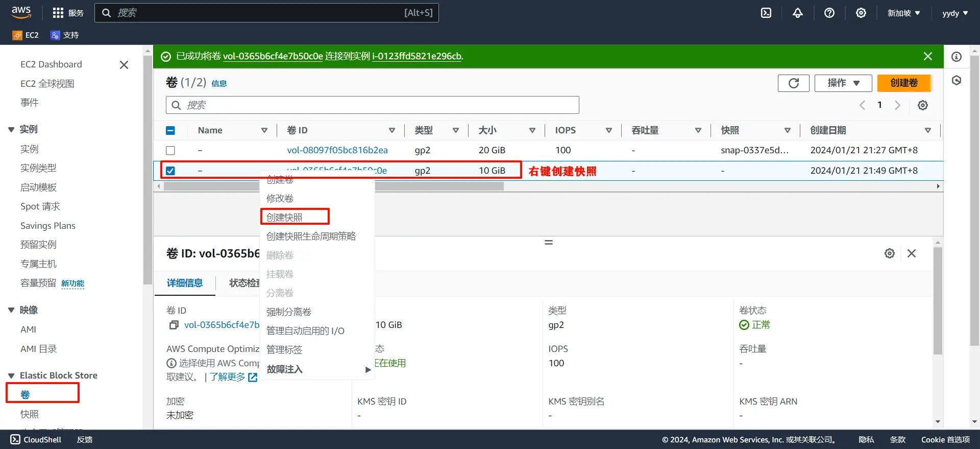This screenshot has width=980, height=449.
Task: Open EC2 Dashboard in the sidebar
Action: [51, 64]
